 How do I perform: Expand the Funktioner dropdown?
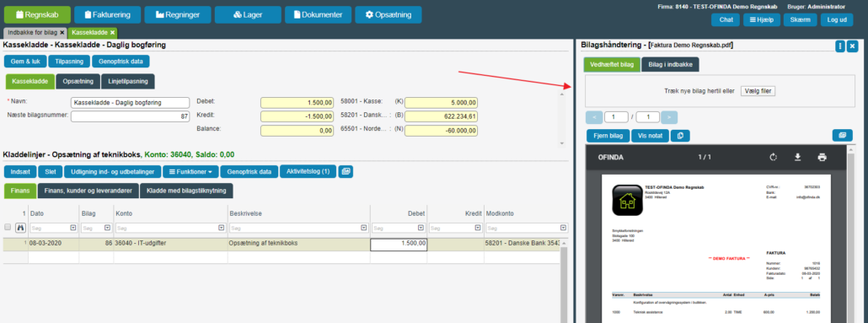191,172
